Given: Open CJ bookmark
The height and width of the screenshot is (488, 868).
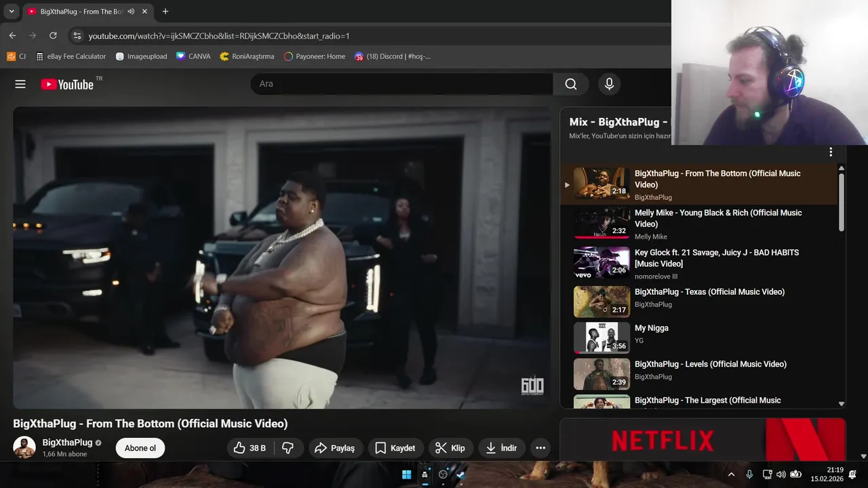Looking at the screenshot, I should (x=16, y=56).
